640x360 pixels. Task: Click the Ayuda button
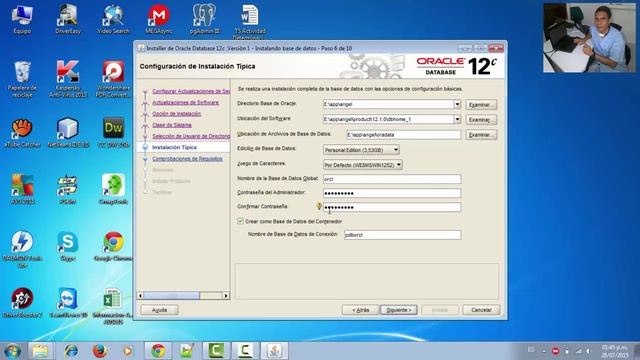pyautogui.click(x=159, y=310)
